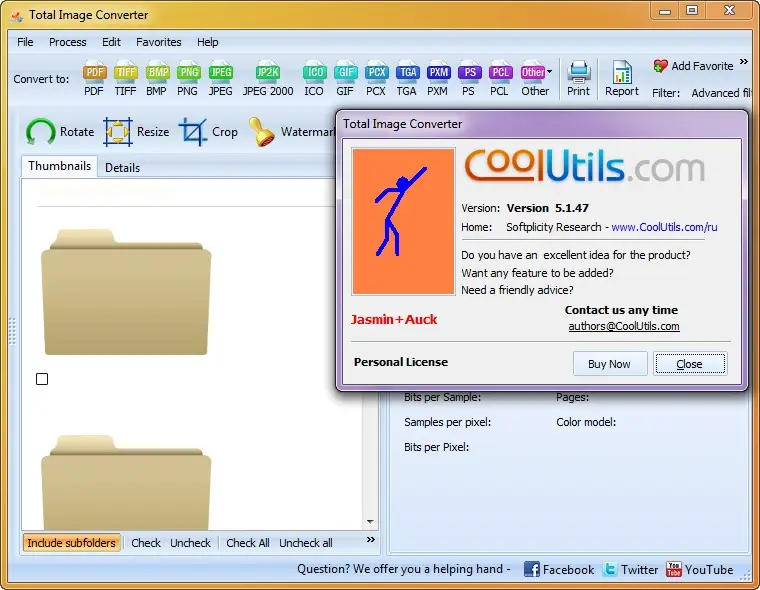Choose ICO conversion icon

pyautogui.click(x=314, y=79)
